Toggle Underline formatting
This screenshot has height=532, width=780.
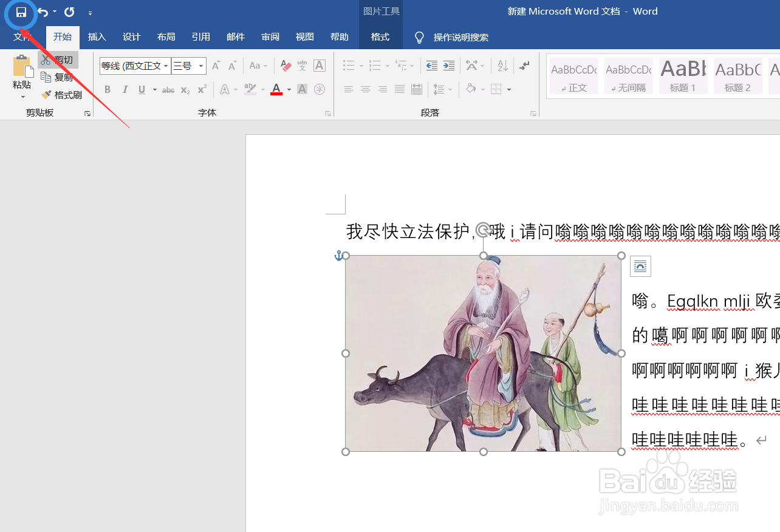tap(142, 90)
